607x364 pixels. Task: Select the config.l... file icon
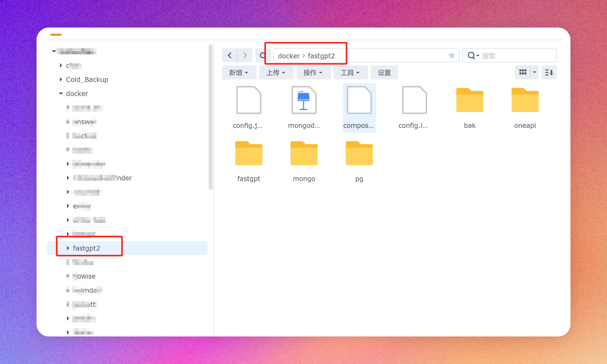point(414,100)
